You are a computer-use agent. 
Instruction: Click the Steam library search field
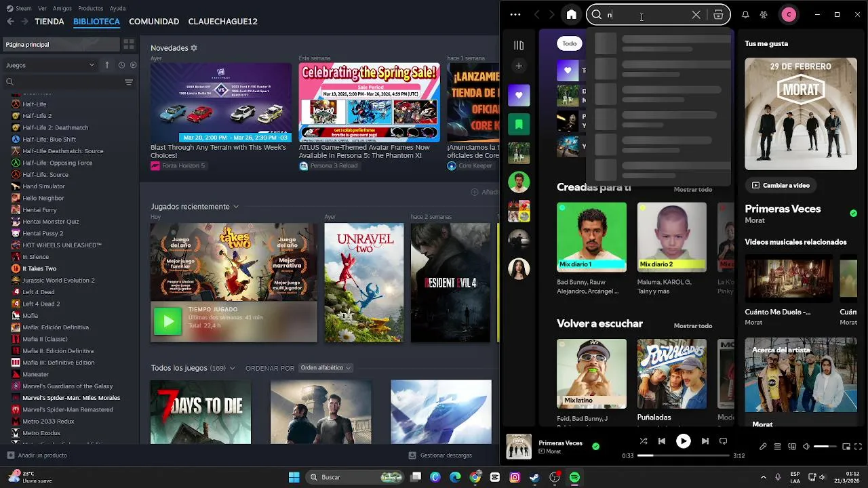[62, 82]
